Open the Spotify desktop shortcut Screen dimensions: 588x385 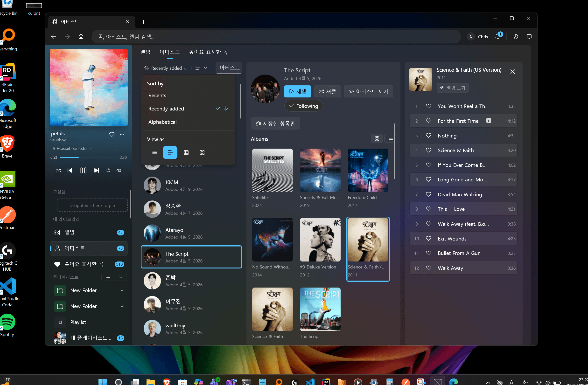pos(7,325)
